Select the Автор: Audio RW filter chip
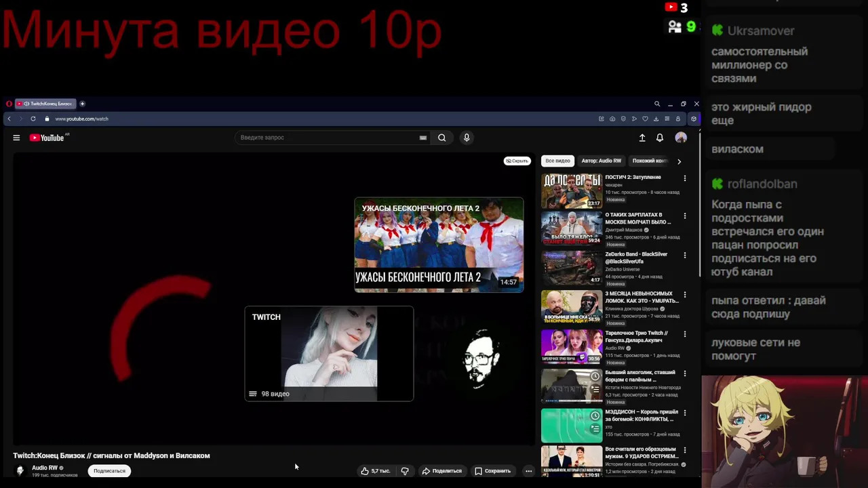The height and width of the screenshot is (488, 868). [601, 161]
